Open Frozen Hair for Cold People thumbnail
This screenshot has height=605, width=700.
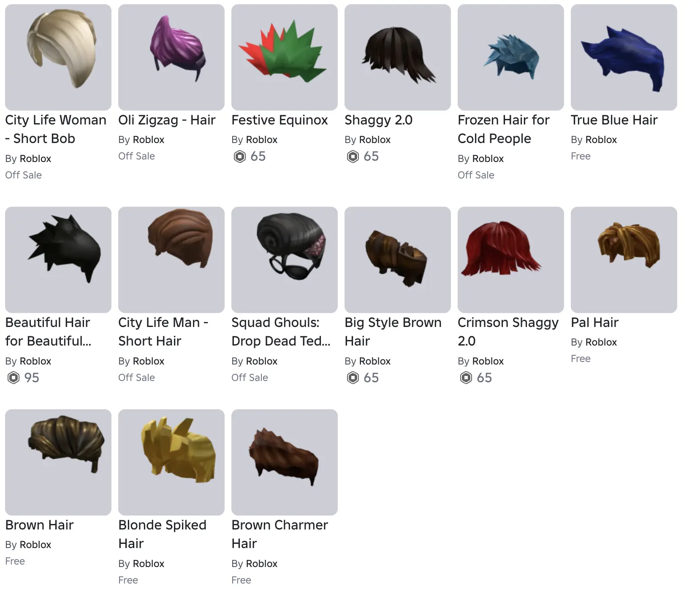511,57
